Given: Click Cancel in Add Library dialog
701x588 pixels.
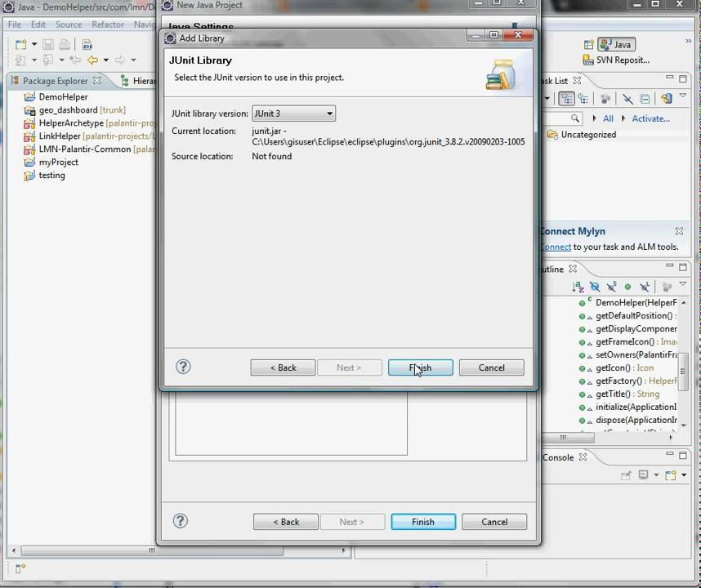Looking at the screenshot, I should [491, 367].
